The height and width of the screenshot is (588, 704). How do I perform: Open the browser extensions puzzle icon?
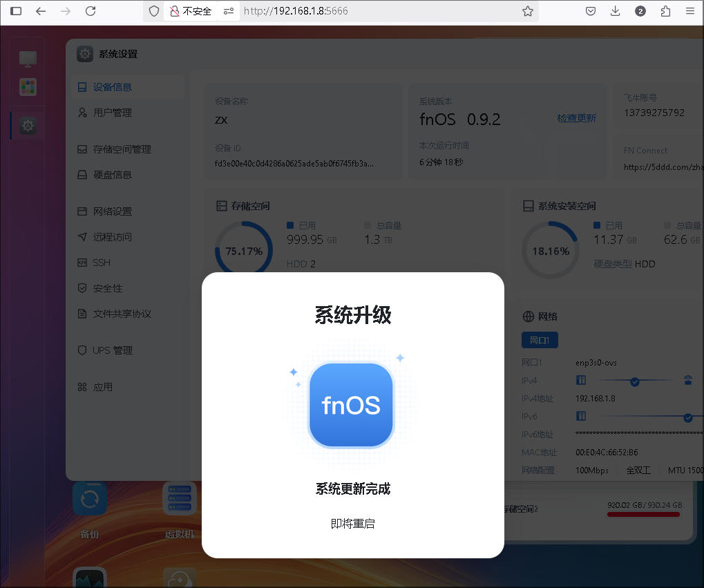(665, 11)
